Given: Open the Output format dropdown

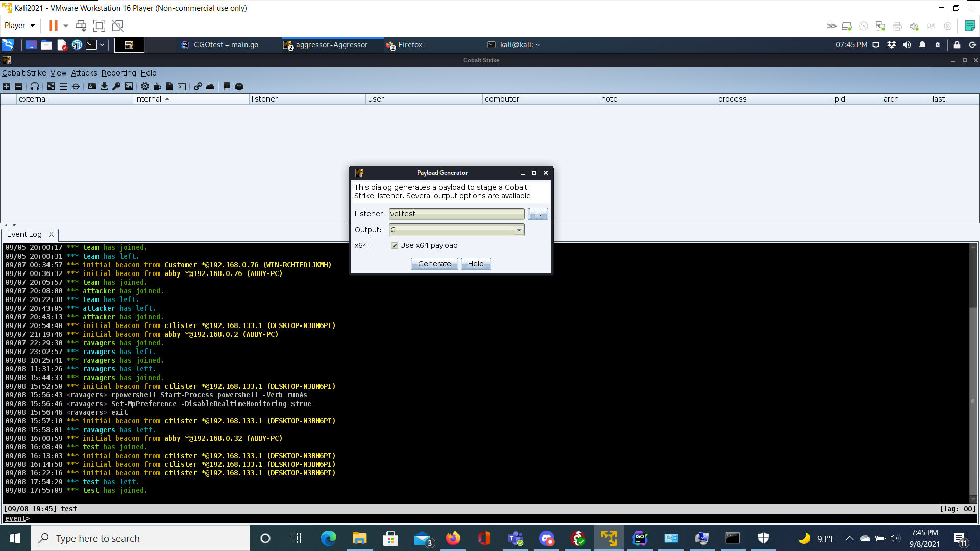Looking at the screenshot, I should pyautogui.click(x=519, y=230).
